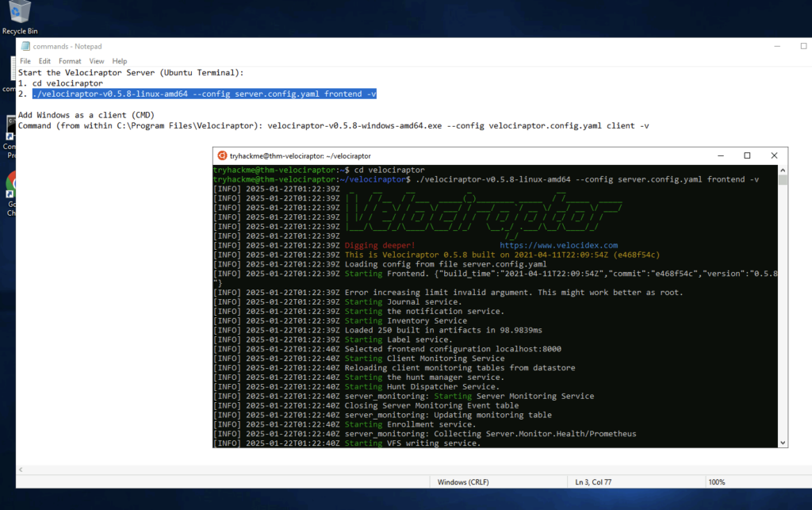
Task: Click the terminal scrollbar down arrow
Action: click(783, 443)
